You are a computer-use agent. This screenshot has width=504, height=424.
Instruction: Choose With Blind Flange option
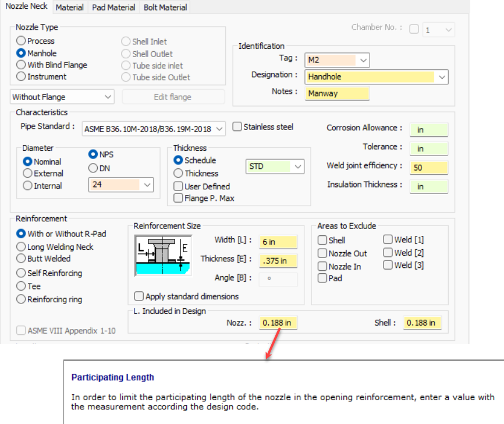click(x=52, y=65)
